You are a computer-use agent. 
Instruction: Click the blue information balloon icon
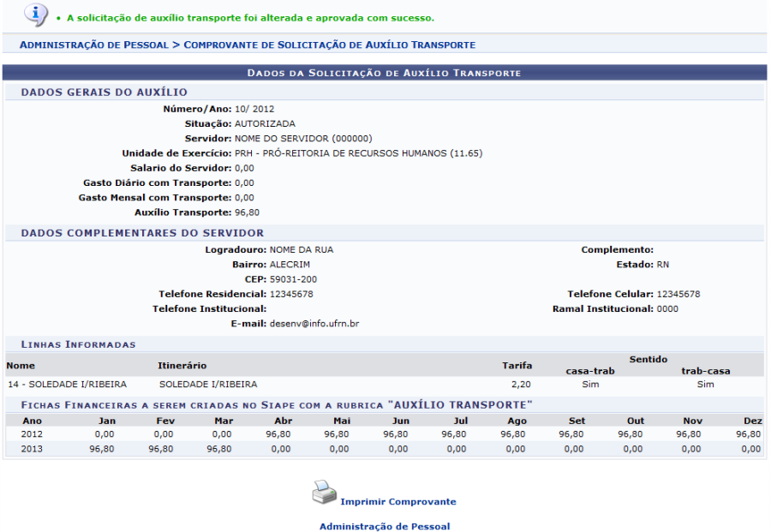[34, 15]
